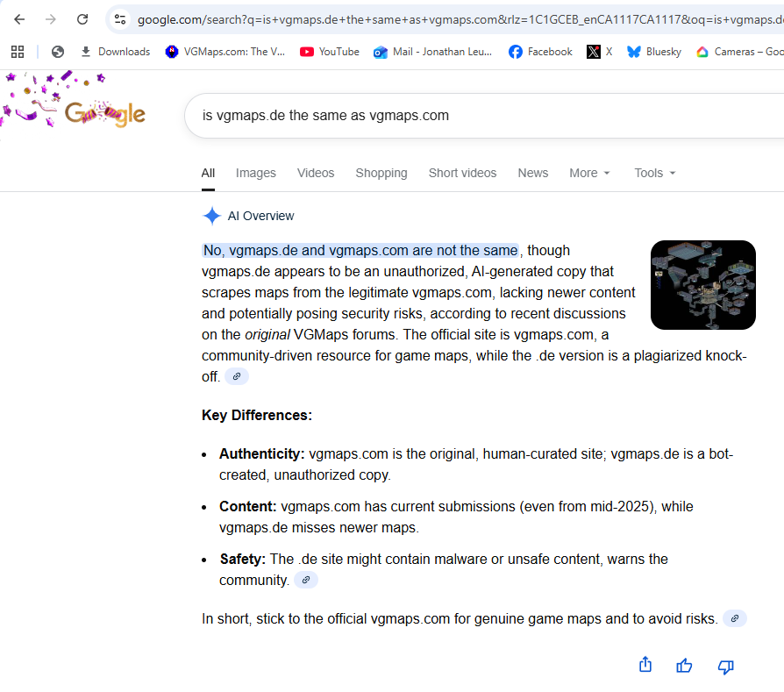
Task: Switch to the Images tab
Action: coord(255,173)
